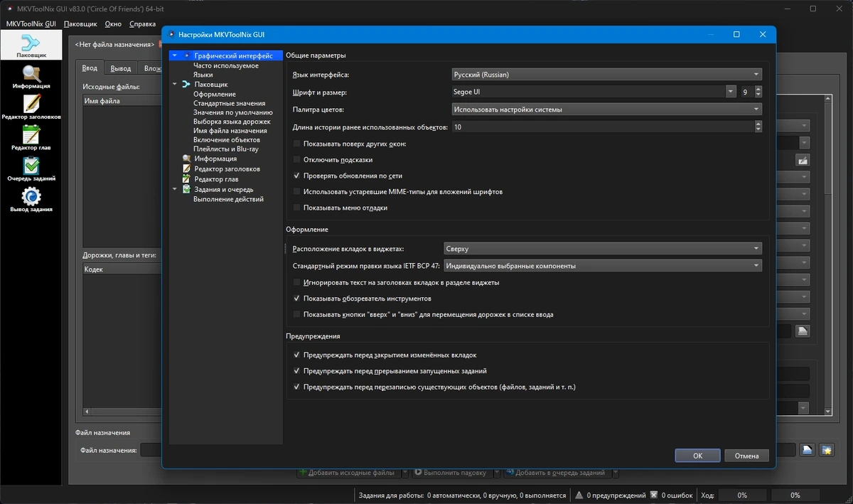Click the Информация tree icon in settings
This screenshot has height=504, width=853.
pyautogui.click(x=186, y=159)
